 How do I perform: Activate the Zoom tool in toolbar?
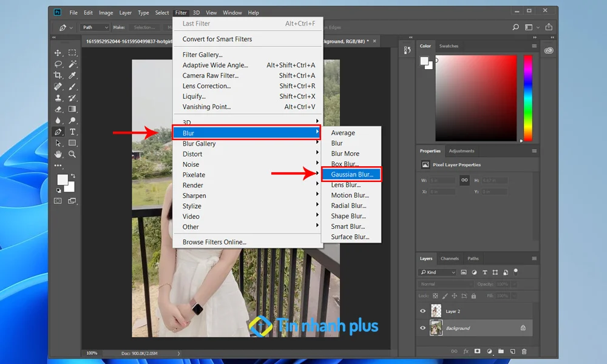point(72,154)
